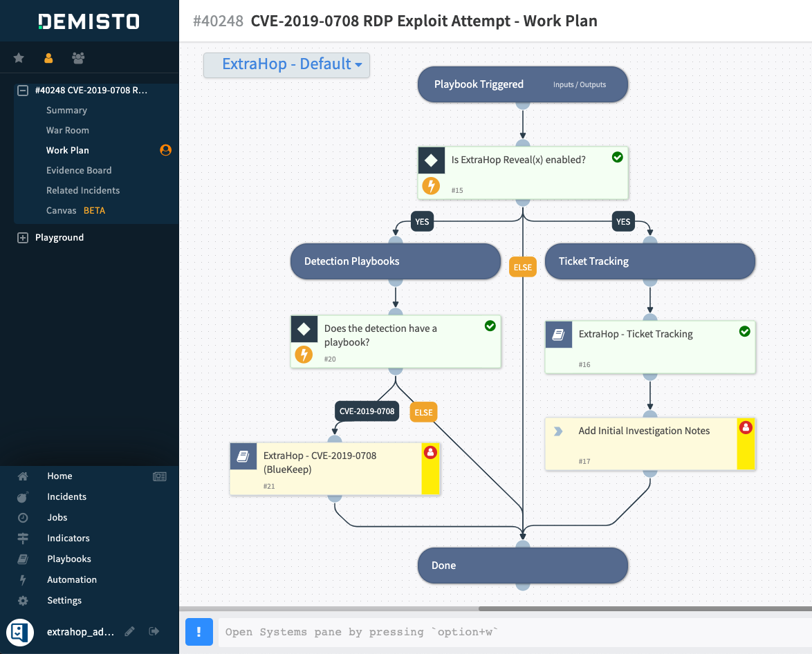This screenshot has width=812, height=654.
Task: Click the green check on Is ExtraHop Reveal(x) enabled
Action: [x=617, y=157]
